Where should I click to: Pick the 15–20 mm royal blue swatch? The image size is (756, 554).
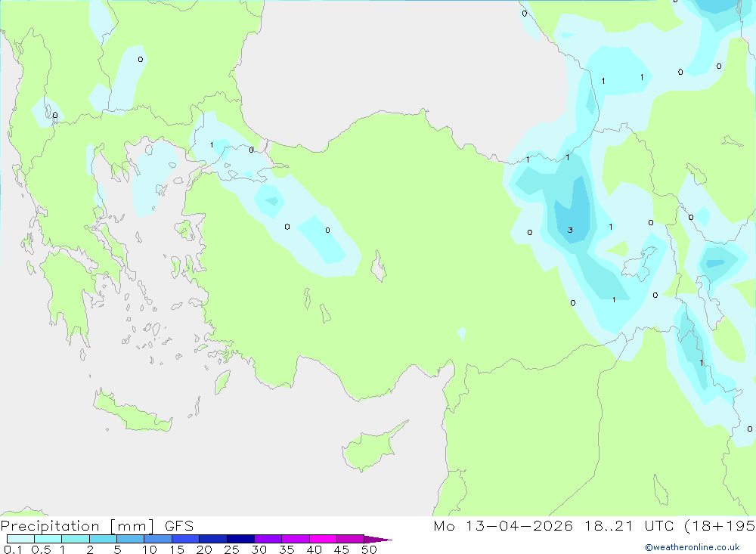click(185, 539)
